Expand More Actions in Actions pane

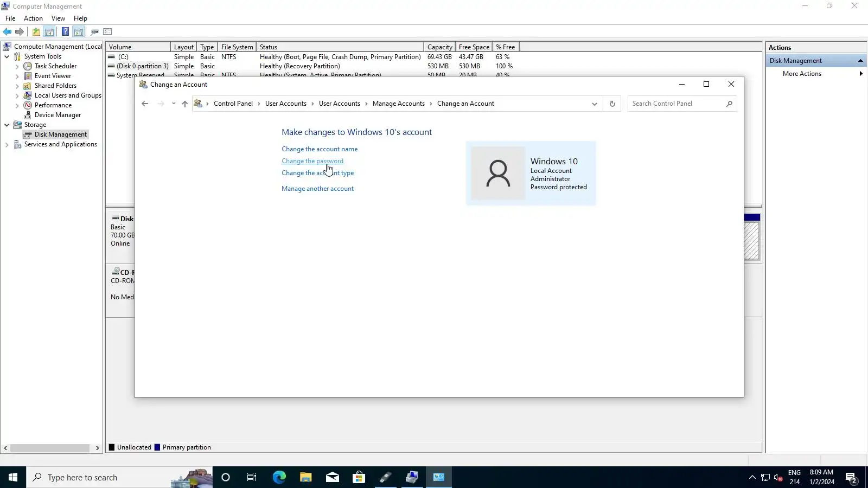(x=816, y=74)
